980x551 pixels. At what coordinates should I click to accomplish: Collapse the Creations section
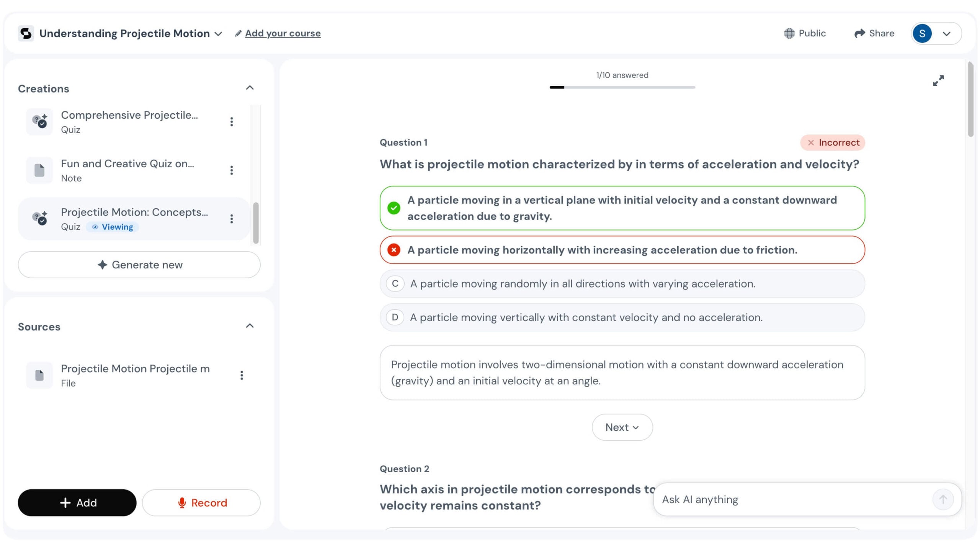[250, 88]
